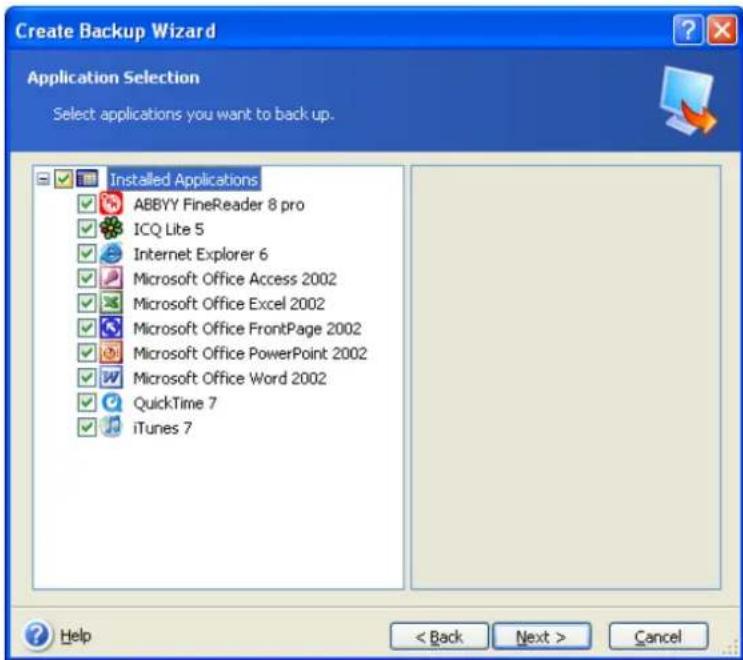This screenshot has width=743, height=660.
Task: Select Internet Explorer 6 text
Action: (200, 254)
